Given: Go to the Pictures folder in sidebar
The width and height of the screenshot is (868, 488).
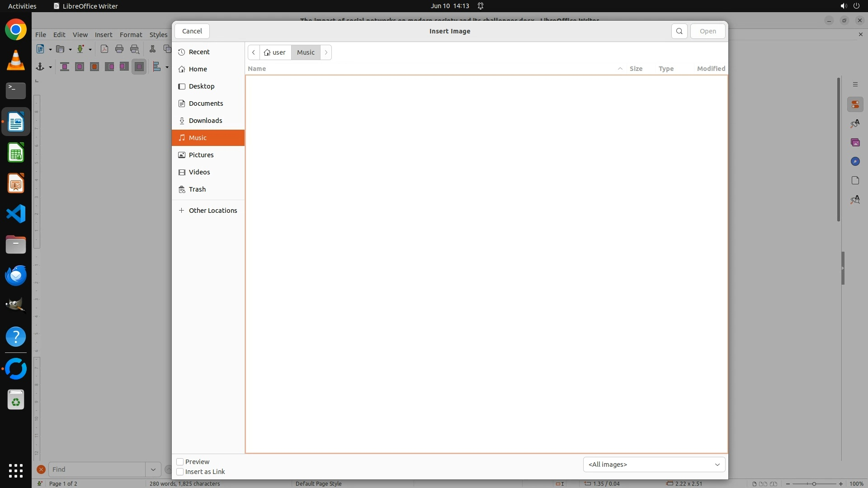Looking at the screenshot, I should (201, 155).
